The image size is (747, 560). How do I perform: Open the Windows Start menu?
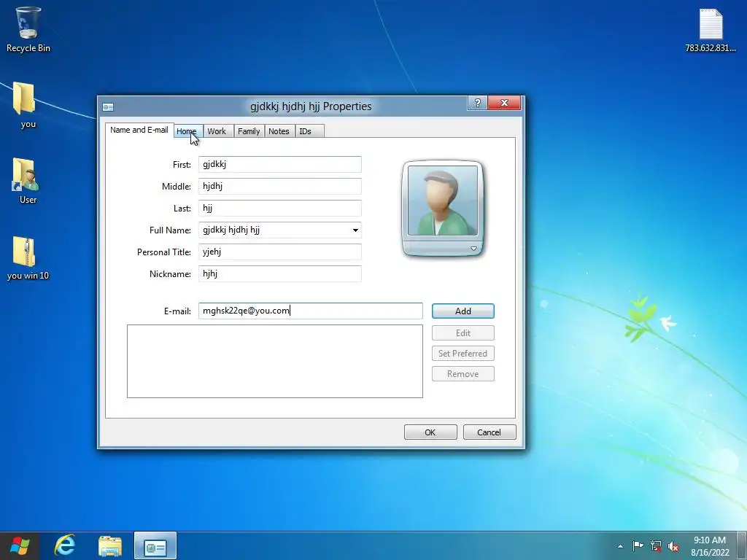(20, 545)
